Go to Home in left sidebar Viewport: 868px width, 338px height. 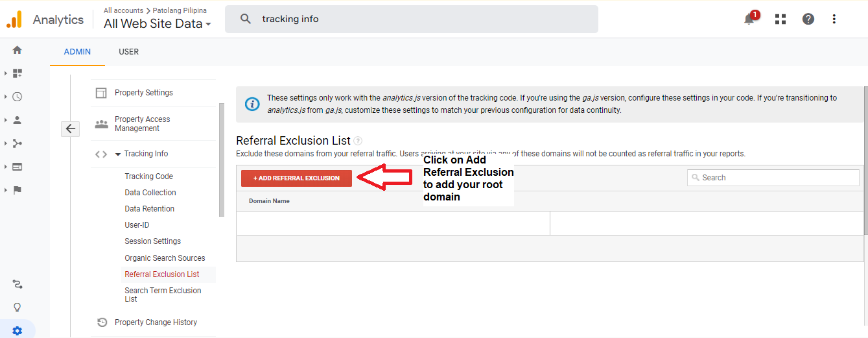(x=17, y=50)
